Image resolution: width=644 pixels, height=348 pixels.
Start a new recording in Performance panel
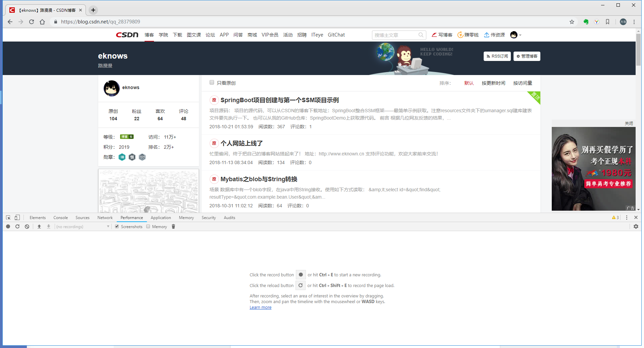pos(8,226)
